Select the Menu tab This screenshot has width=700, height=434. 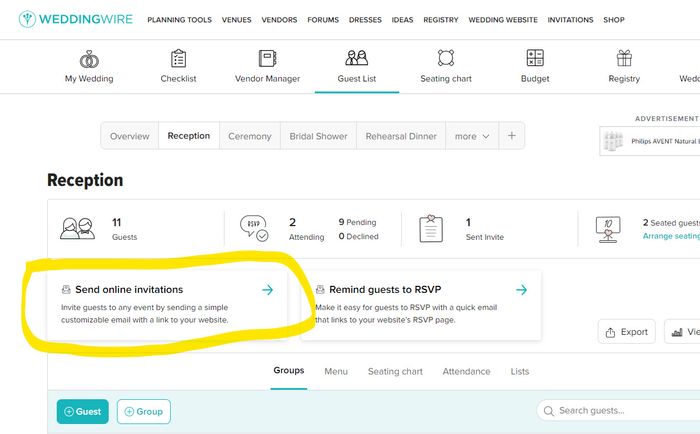click(336, 371)
